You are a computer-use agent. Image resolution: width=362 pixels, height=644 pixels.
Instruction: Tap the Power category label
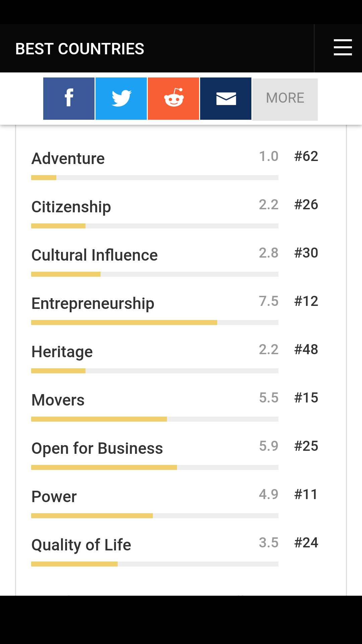pyautogui.click(x=54, y=496)
